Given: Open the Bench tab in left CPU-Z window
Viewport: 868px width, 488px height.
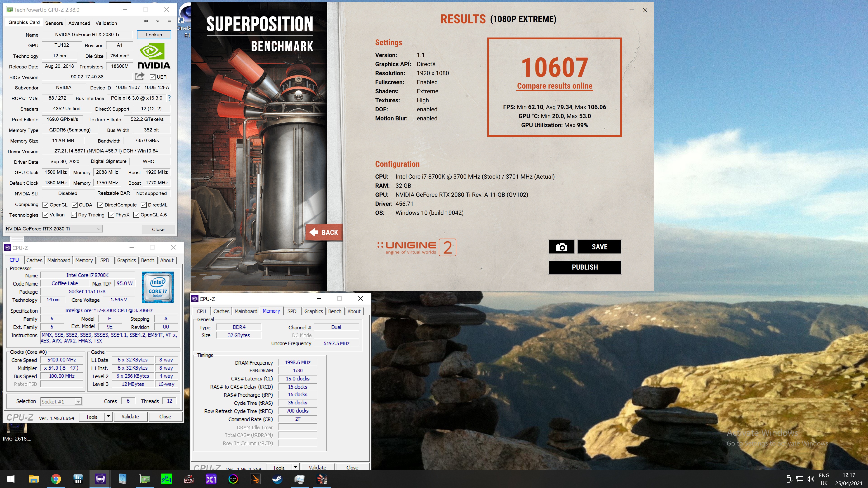Looking at the screenshot, I should [x=148, y=260].
